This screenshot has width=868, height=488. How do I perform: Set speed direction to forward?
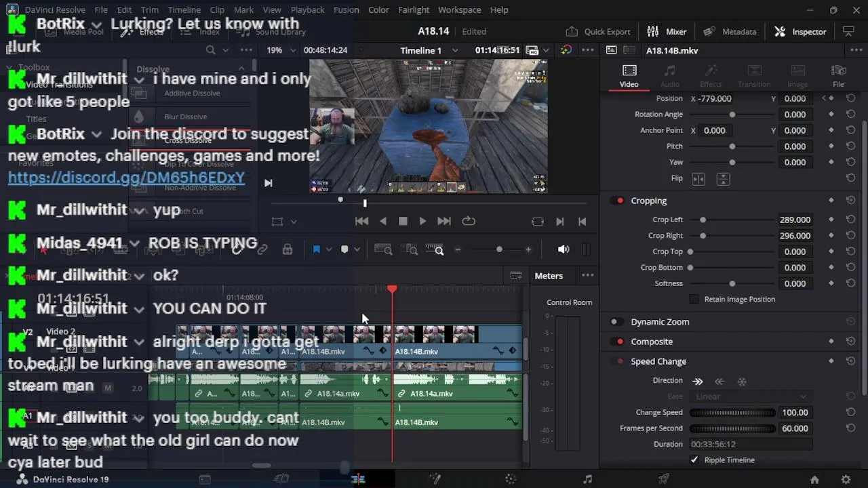click(x=698, y=382)
